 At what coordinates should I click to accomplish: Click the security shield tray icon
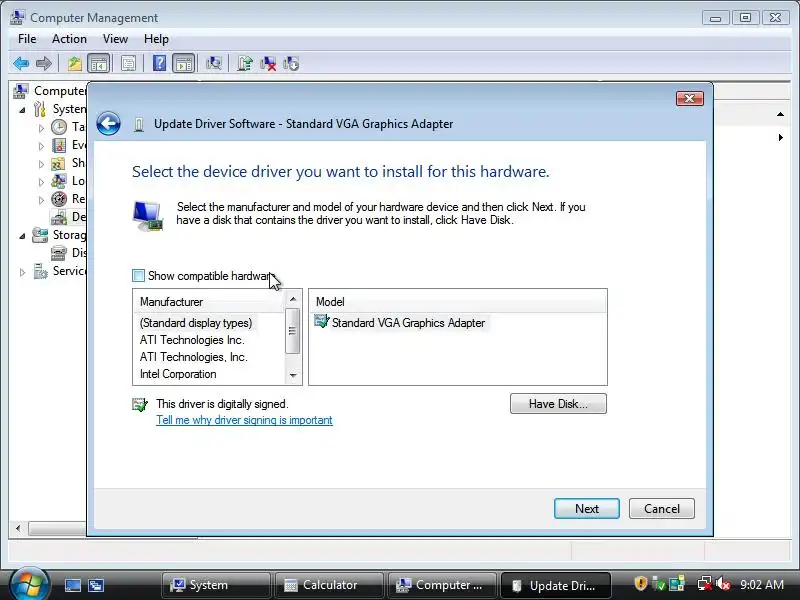(x=640, y=584)
